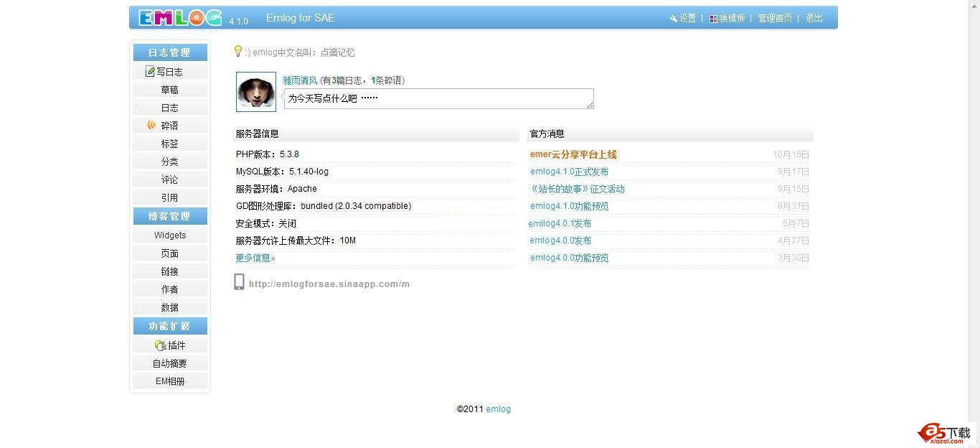
Task: Open the 《站长的故事》征文活动 link
Action: pos(578,189)
